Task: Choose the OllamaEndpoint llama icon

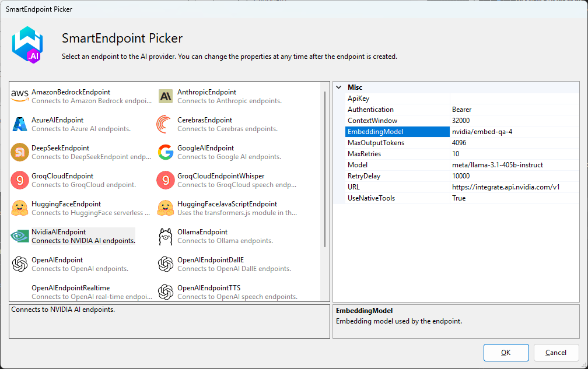Action: coord(166,237)
